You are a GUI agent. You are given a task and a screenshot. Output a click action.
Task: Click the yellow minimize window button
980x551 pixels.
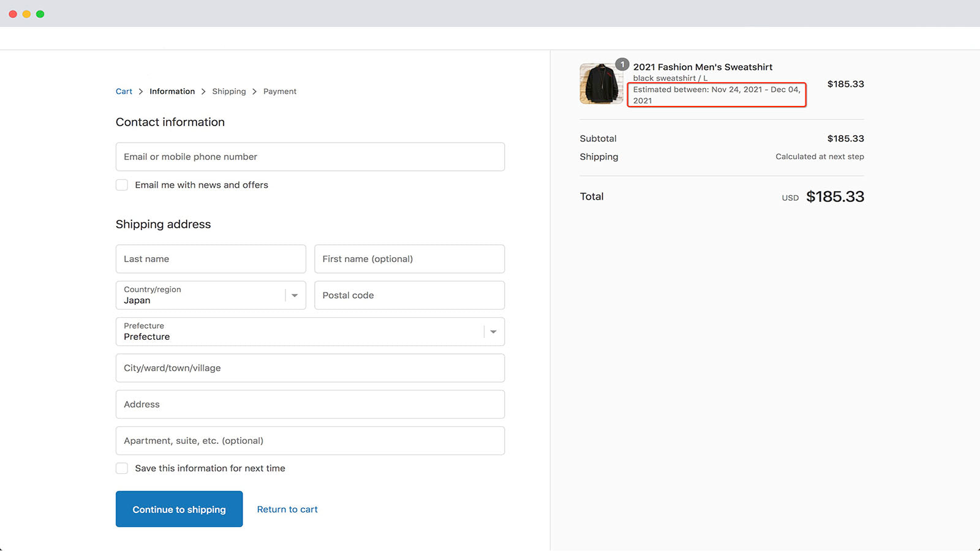pos(26,14)
